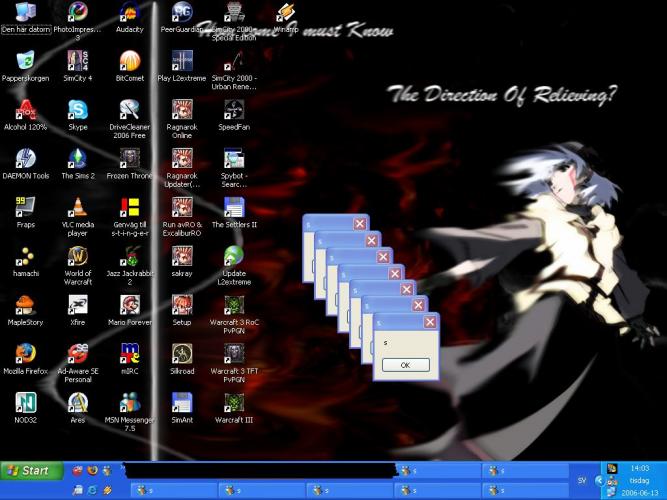
Task: Close the frontmost 's' dialog window
Action: point(430,322)
